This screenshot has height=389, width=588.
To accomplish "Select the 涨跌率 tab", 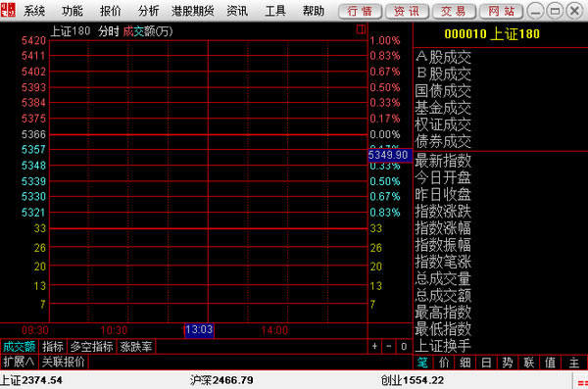I will (x=136, y=346).
